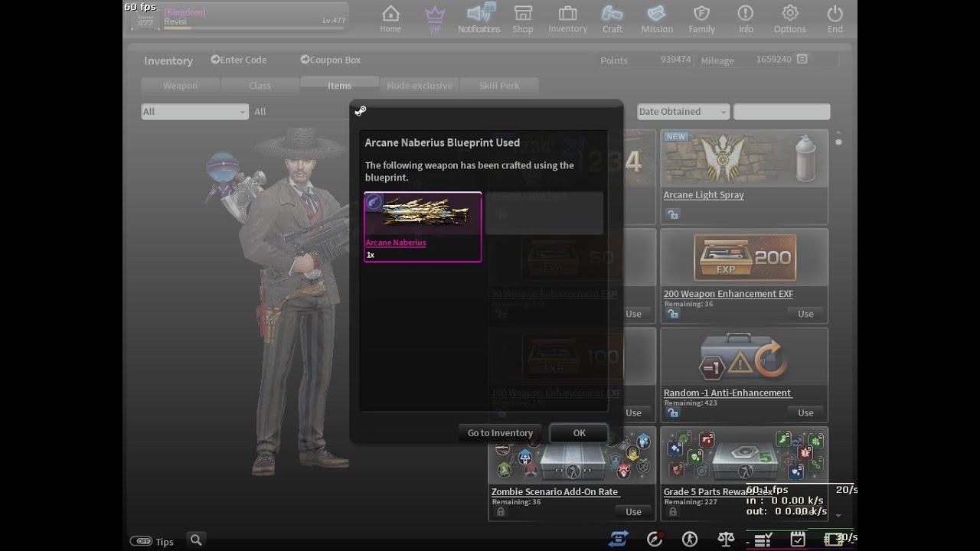Switch to the Skill Perk tab
The image size is (980, 551).
coord(499,86)
